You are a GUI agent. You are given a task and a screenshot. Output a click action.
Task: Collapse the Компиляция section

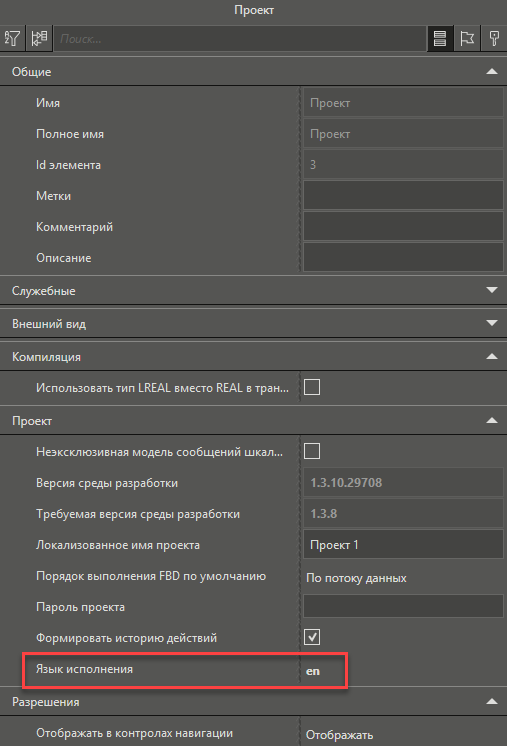[x=492, y=356]
